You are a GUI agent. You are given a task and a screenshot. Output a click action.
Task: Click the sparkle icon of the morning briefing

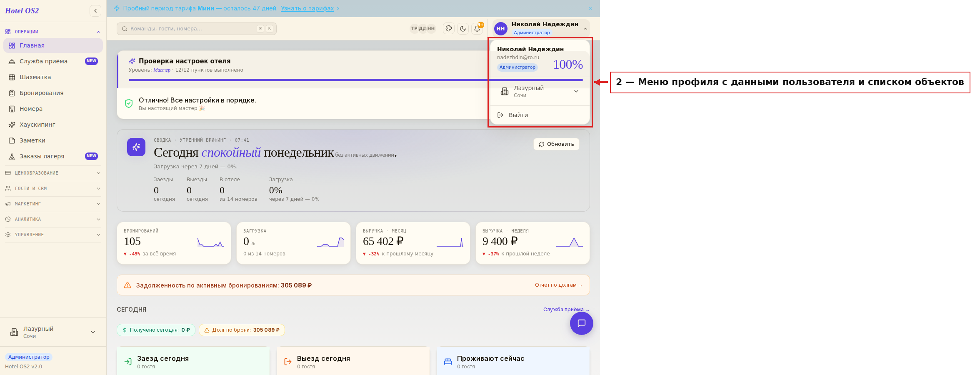[136, 147]
